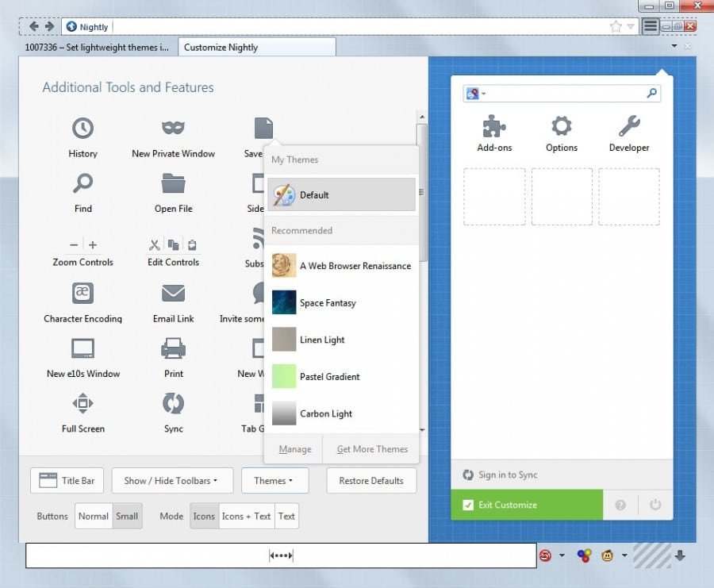The width and height of the screenshot is (714, 588).
Task: Open the History icon
Action: click(x=83, y=129)
